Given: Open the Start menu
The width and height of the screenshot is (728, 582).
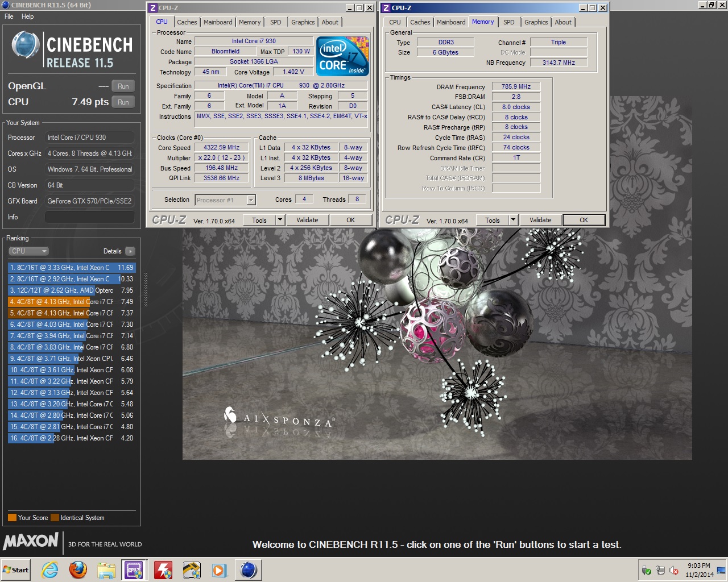Looking at the screenshot, I should click(16, 570).
